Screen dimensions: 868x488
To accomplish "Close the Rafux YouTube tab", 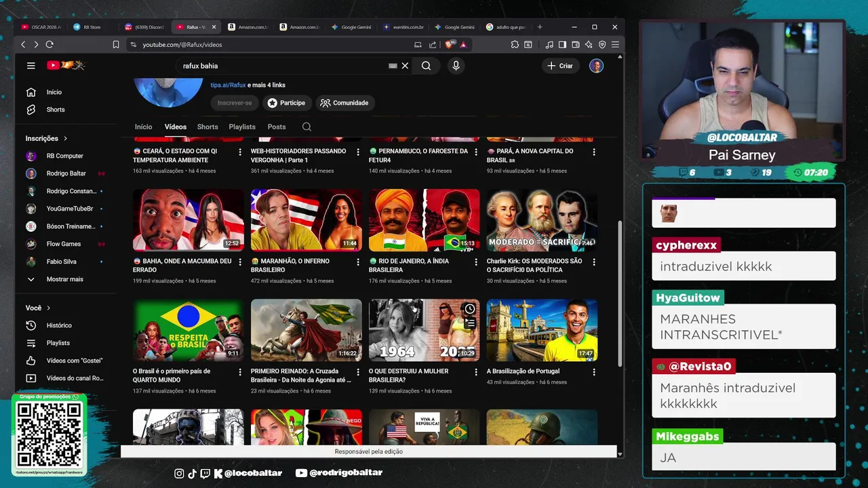I will pyautogui.click(x=214, y=27).
